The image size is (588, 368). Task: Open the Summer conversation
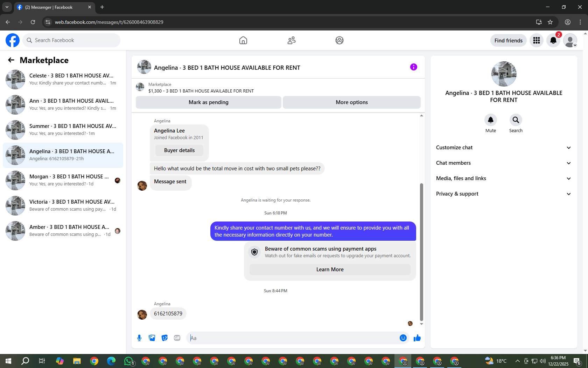click(63, 130)
